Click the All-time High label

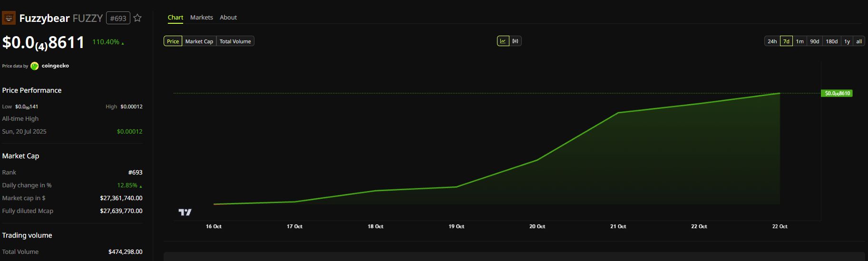(x=20, y=119)
